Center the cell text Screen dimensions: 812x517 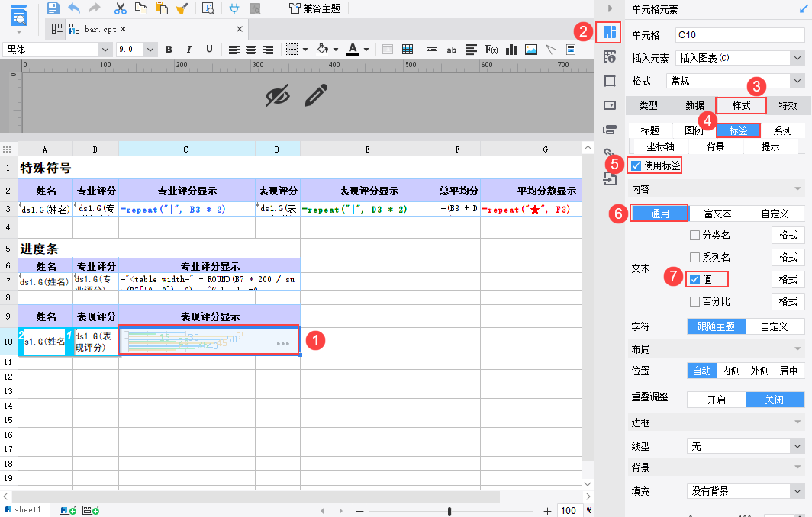(x=251, y=50)
